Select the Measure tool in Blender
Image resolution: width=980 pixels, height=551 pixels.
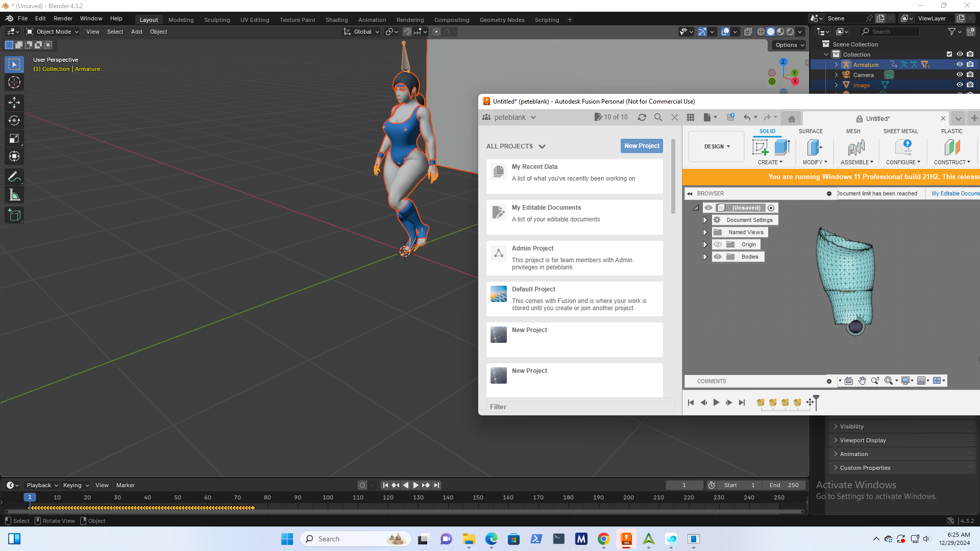pyautogui.click(x=14, y=195)
